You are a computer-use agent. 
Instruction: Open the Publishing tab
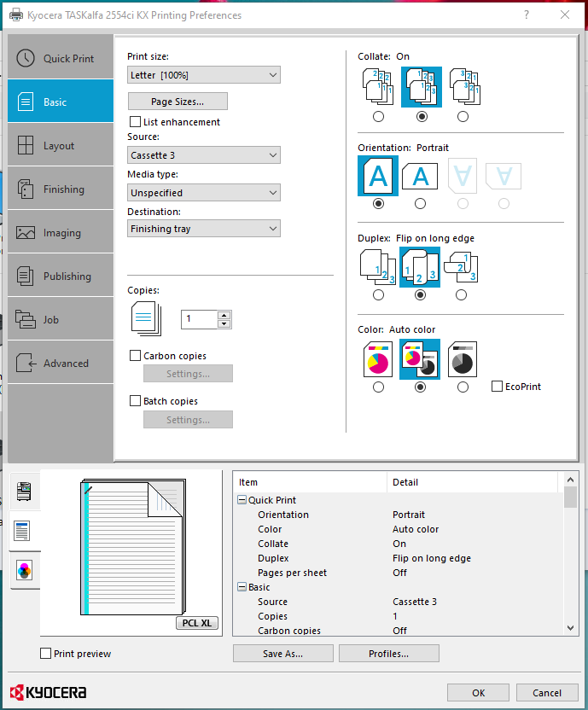[x=61, y=276]
